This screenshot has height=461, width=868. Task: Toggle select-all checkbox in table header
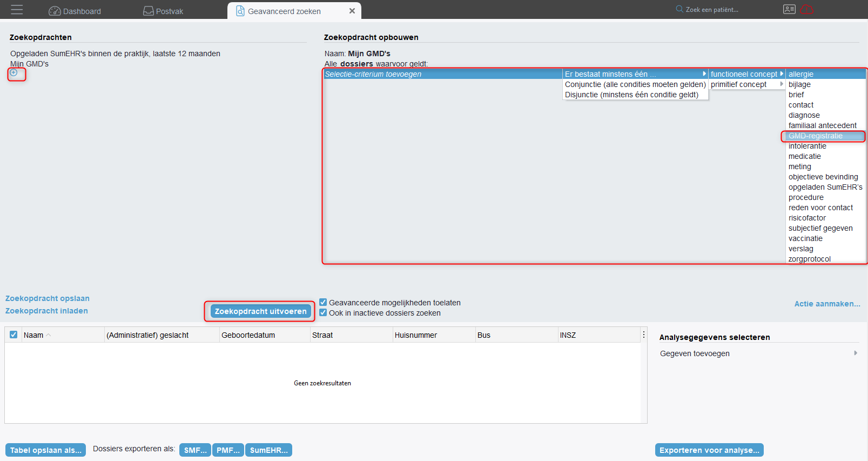[14, 335]
